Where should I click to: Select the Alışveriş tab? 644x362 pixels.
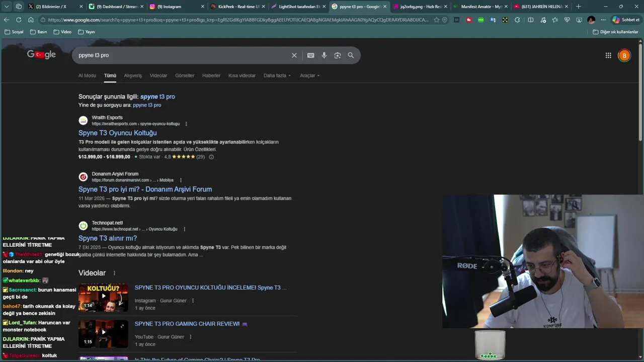pyautogui.click(x=133, y=75)
